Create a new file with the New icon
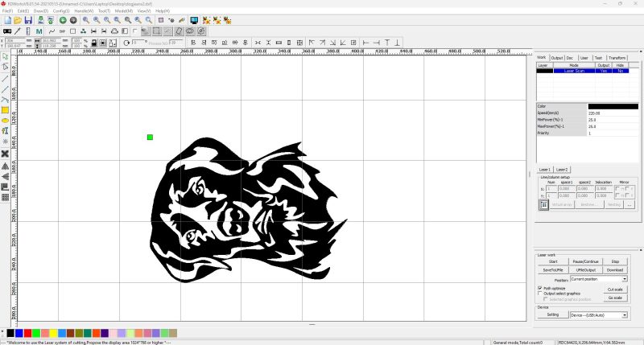This screenshot has height=345, width=644. pos(7,20)
